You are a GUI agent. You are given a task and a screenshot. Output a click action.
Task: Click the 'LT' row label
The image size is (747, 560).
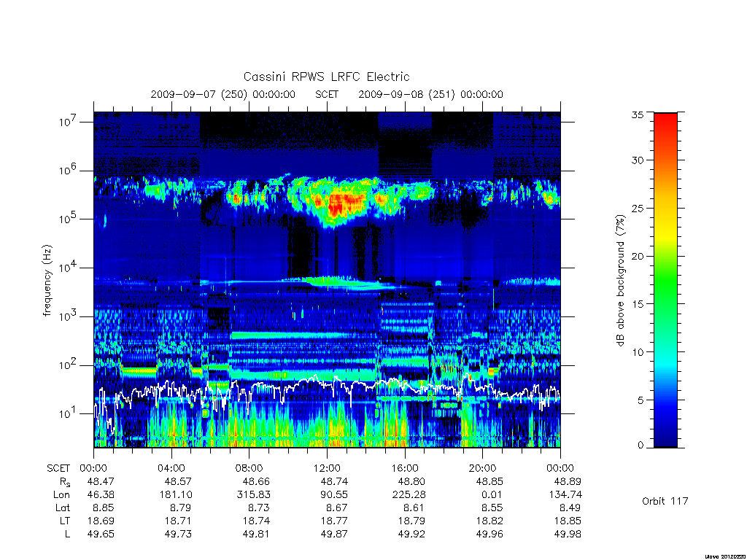[65, 521]
